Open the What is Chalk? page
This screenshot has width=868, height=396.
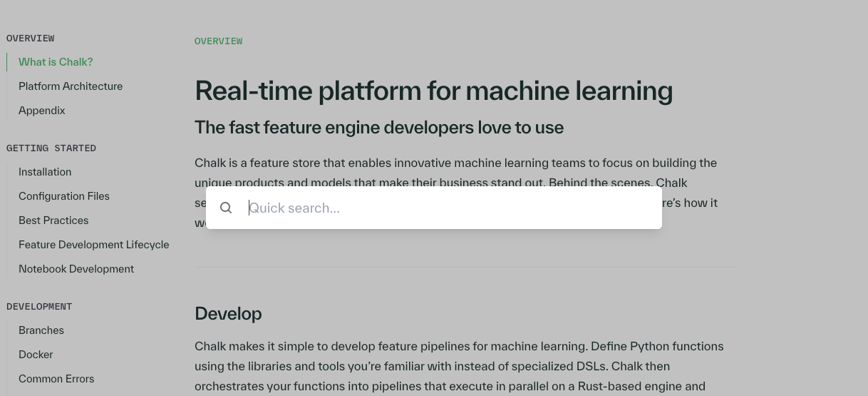click(56, 62)
